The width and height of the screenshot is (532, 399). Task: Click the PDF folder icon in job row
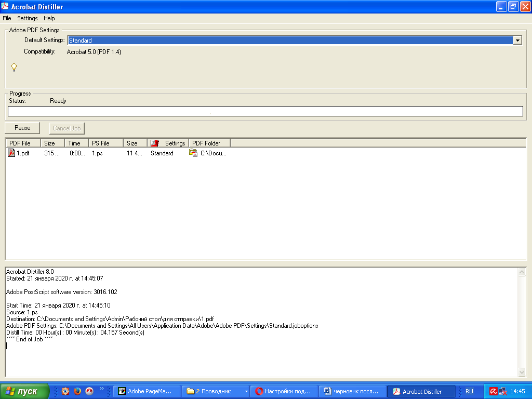point(193,153)
